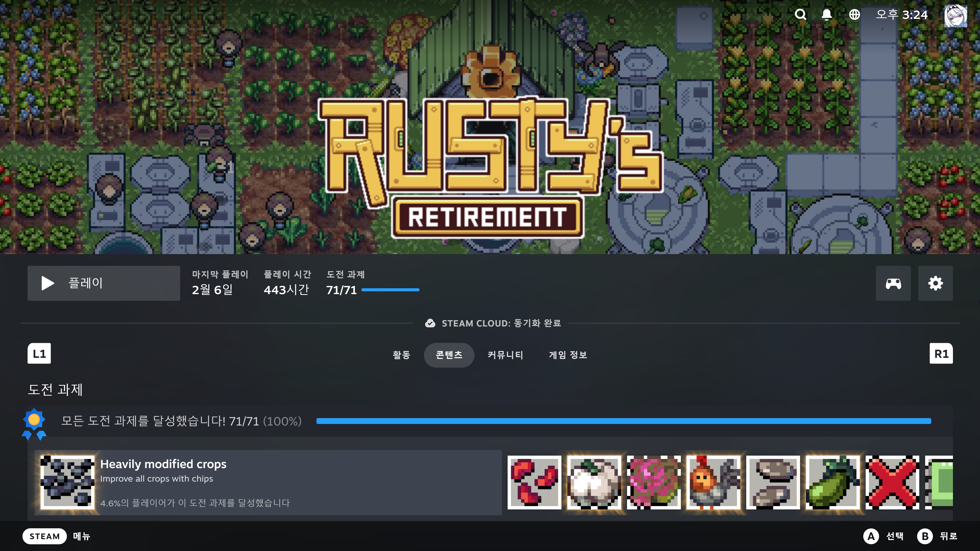The image size is (980, 551).
Task: Select the rooster achievement icon
Action: (713, 482)
